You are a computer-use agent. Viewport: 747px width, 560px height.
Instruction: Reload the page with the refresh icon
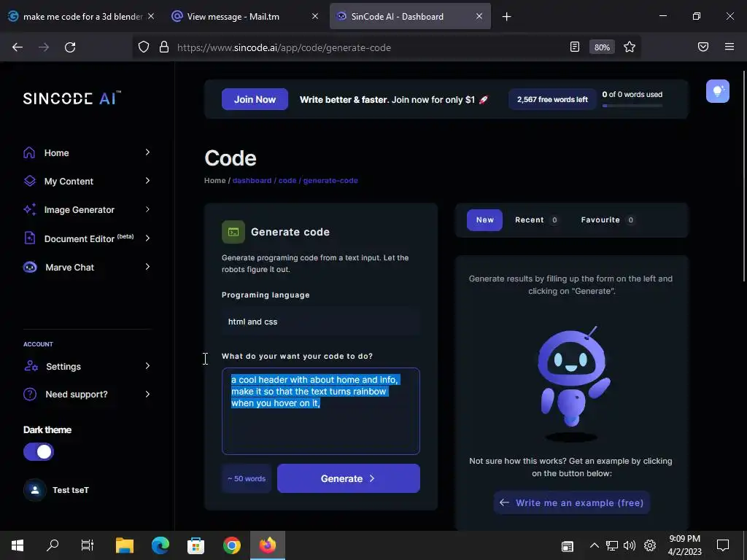[x=70, y=47]
